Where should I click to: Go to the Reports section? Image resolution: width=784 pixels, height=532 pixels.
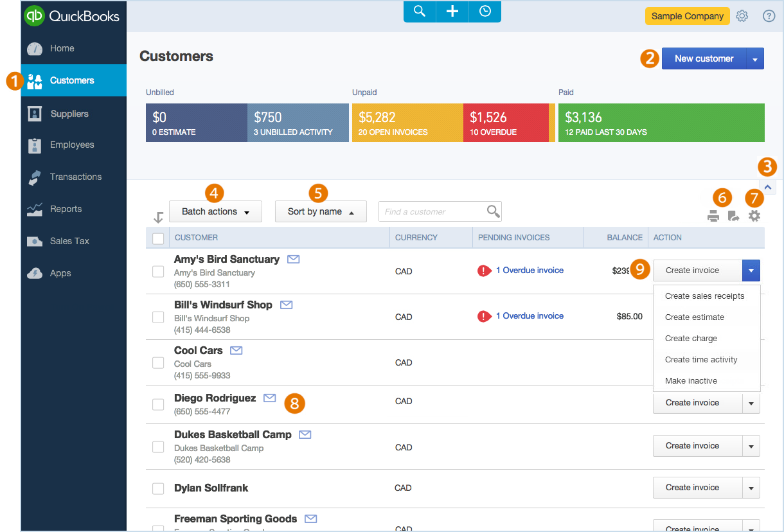65,209
